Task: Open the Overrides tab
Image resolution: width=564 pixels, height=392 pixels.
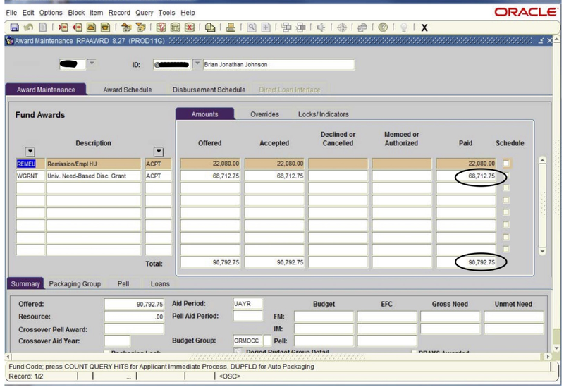Action: [x=264, y=114]
